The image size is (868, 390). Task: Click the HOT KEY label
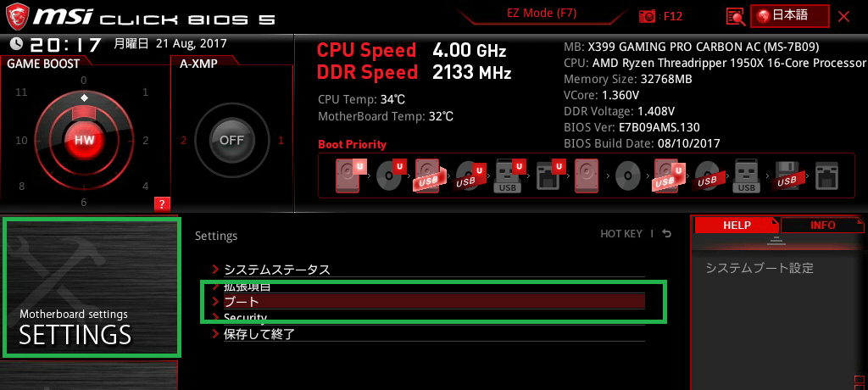click(621, 234)
